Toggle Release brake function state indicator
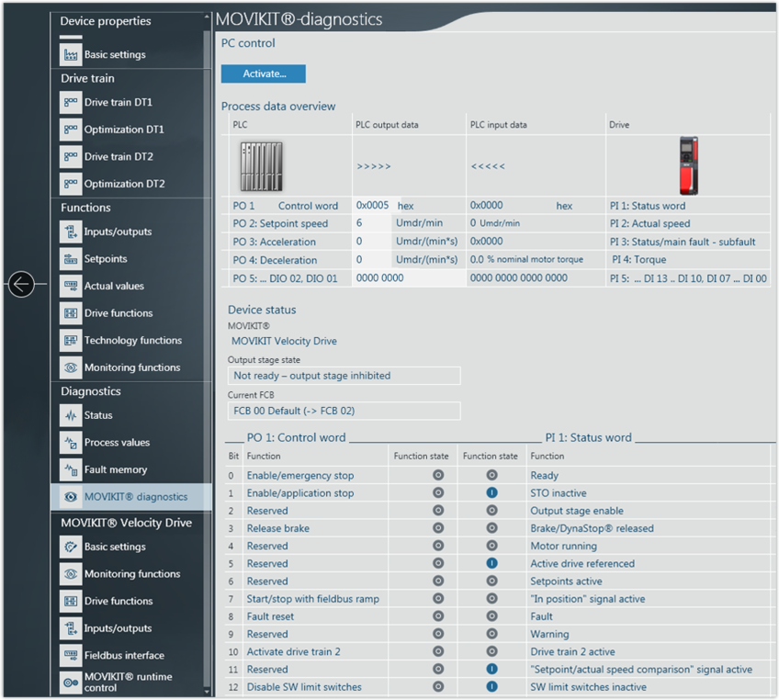Image resolution: width=779 pixels, height=700 pixels. [x=437, y=528]
